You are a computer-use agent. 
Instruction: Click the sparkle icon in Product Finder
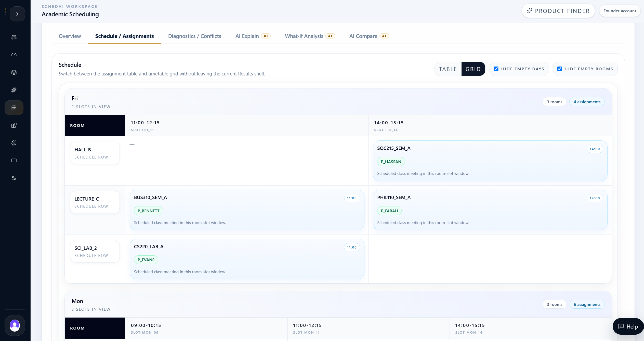pyautogui.click(x=530, y=11)
